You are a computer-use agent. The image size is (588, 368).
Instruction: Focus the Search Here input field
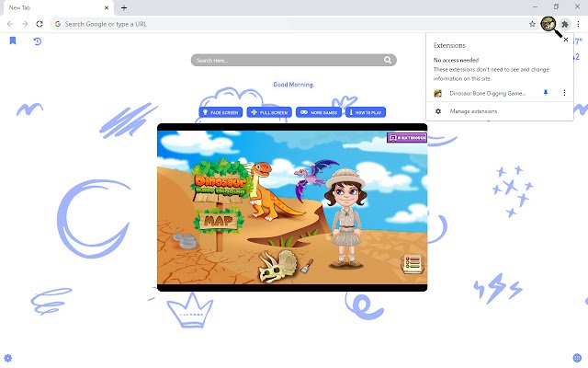point(293,60)
